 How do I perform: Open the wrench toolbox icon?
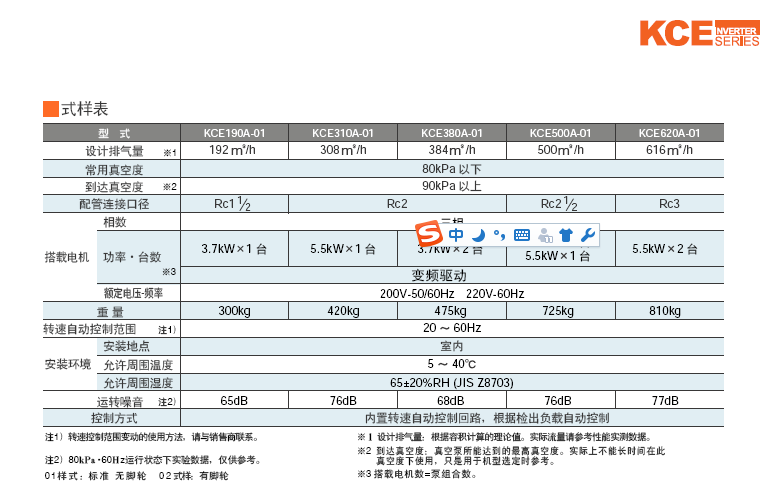tap(587, 236)
